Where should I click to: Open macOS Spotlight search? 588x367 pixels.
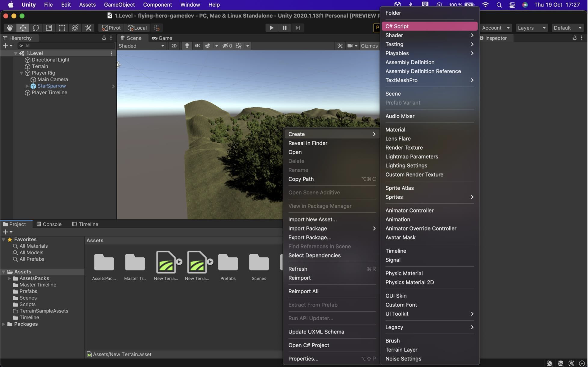coord(499,5)
